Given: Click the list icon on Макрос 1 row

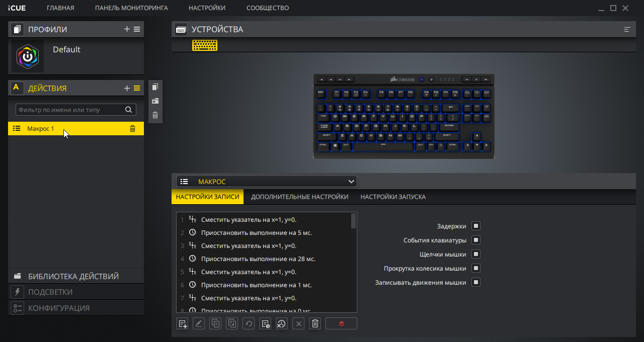Looking at the screenshot, I should coord(17,129).
